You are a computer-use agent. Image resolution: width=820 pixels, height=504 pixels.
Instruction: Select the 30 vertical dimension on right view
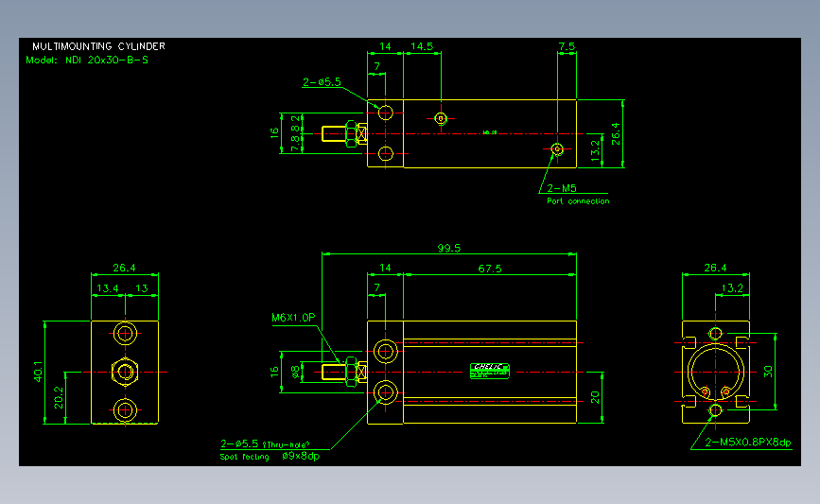tap(768, 372)
